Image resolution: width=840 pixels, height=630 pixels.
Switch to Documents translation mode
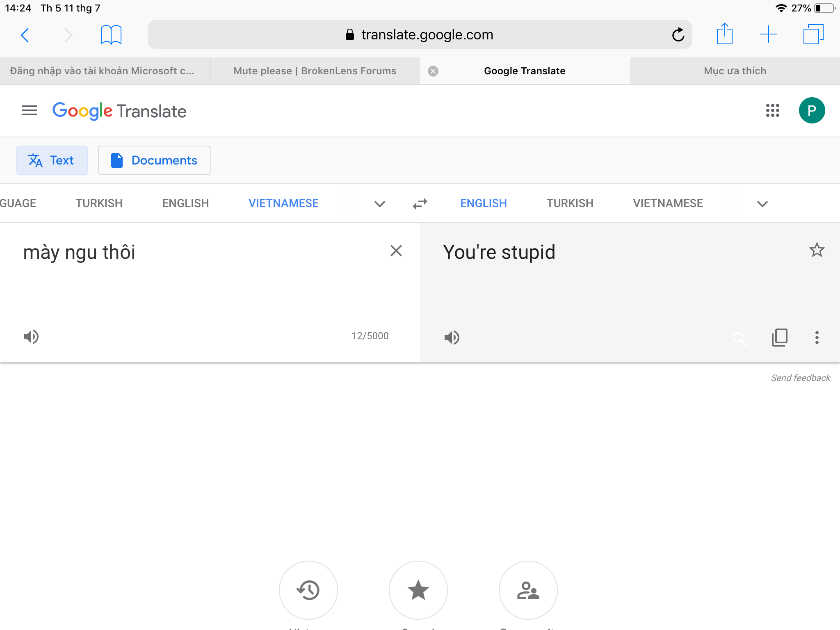[x=155, y=160]
